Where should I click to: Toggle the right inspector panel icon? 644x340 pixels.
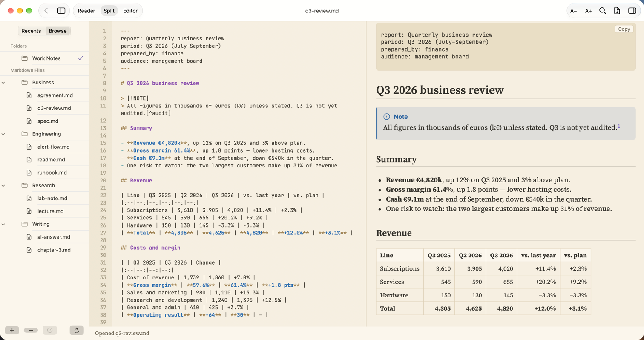[632, 11]
